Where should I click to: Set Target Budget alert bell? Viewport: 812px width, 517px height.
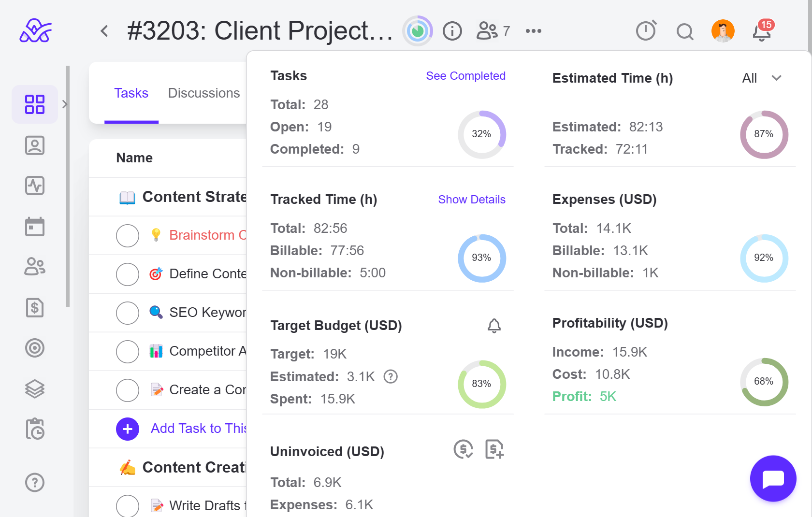[494, 326]
